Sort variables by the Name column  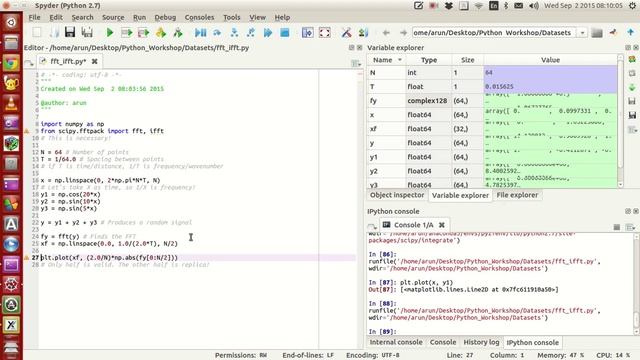click(x=386, y=60)
